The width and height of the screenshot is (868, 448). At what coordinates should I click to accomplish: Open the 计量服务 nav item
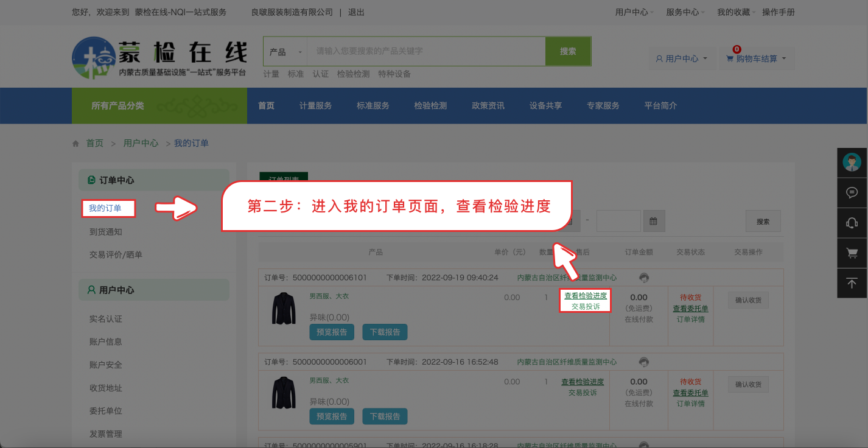tap(315, 106)
